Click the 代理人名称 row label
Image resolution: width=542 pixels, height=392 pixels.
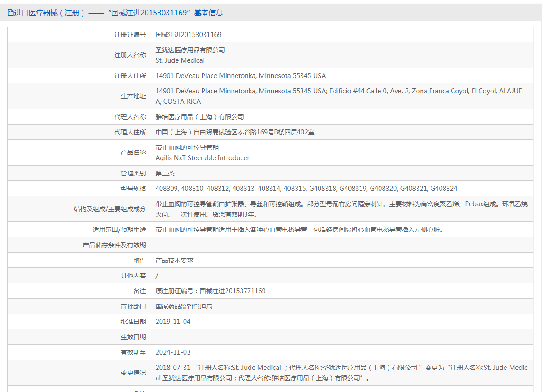(x=130, y=117)
